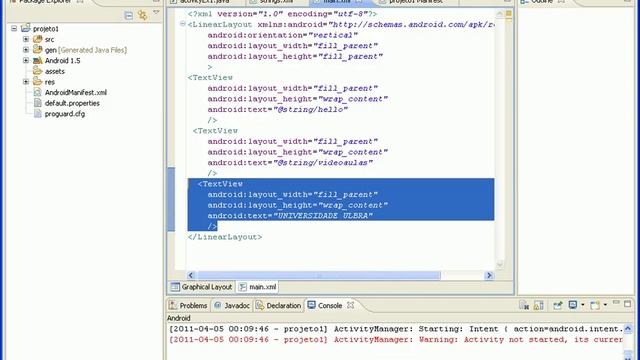Viewport: 640px width, 360px height.
Task: Click editor vertical scrollbar down arrow
Action: coord(500,264)
